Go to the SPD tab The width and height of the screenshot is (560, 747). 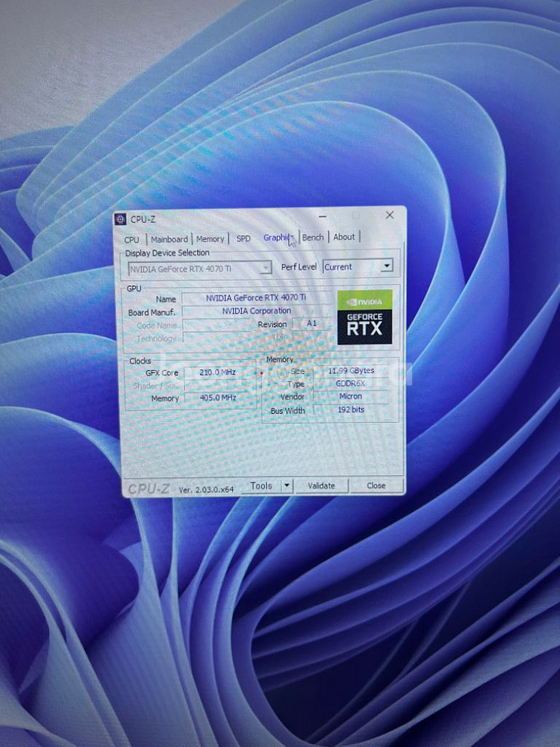[243, 238]
